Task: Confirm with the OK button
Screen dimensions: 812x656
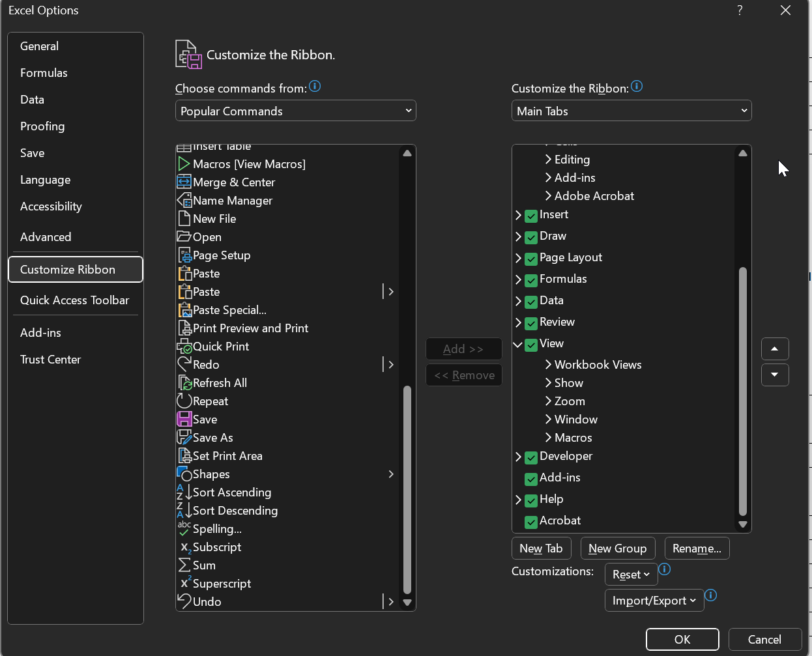Action: [682, 640]
